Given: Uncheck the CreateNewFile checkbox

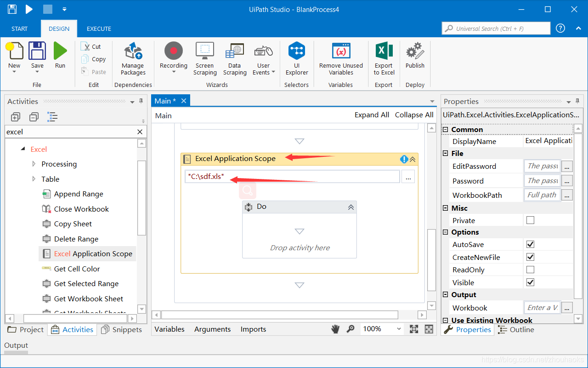Looking at the screenshot, I should (531, 257).
